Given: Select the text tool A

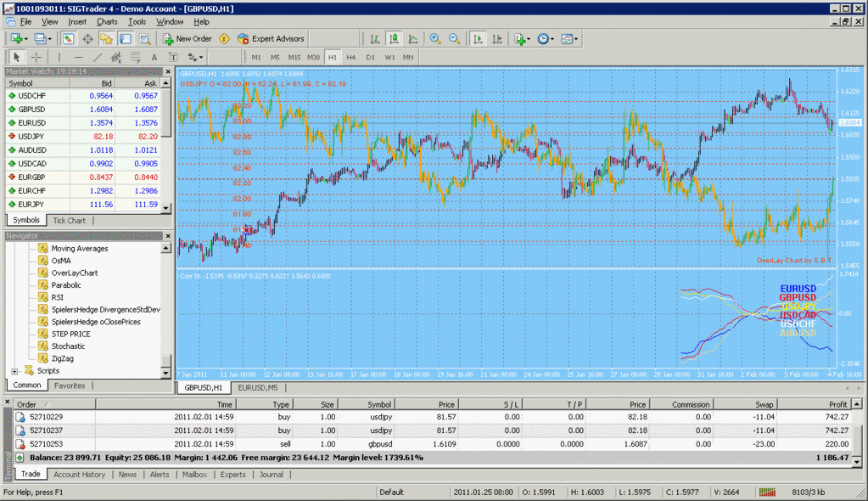Looking at the screenshot, I should [154, 57].
